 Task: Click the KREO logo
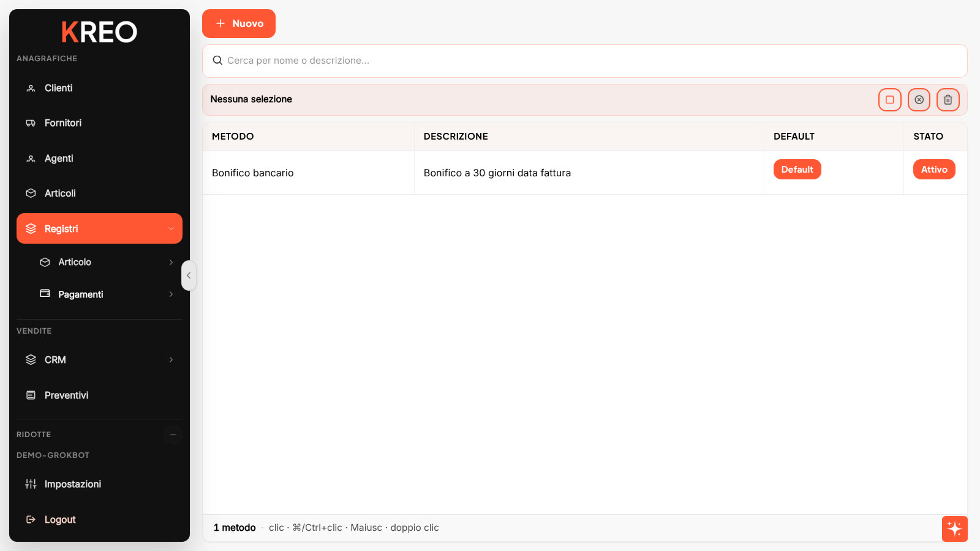tap(99, 32)
